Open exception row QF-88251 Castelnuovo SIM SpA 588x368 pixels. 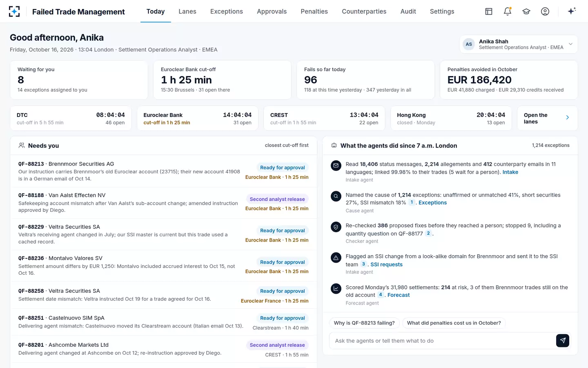tap(163, 322)
